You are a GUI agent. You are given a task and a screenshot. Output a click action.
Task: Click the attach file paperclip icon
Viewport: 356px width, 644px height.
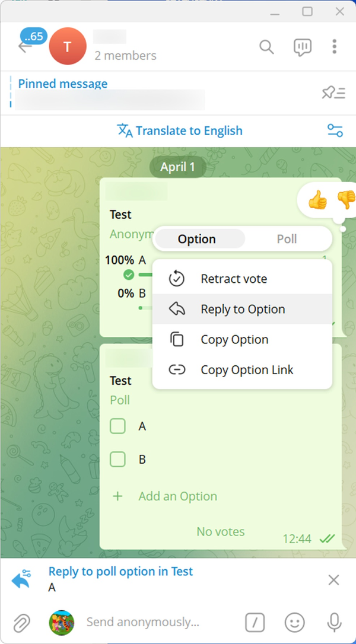click(21, 622)
